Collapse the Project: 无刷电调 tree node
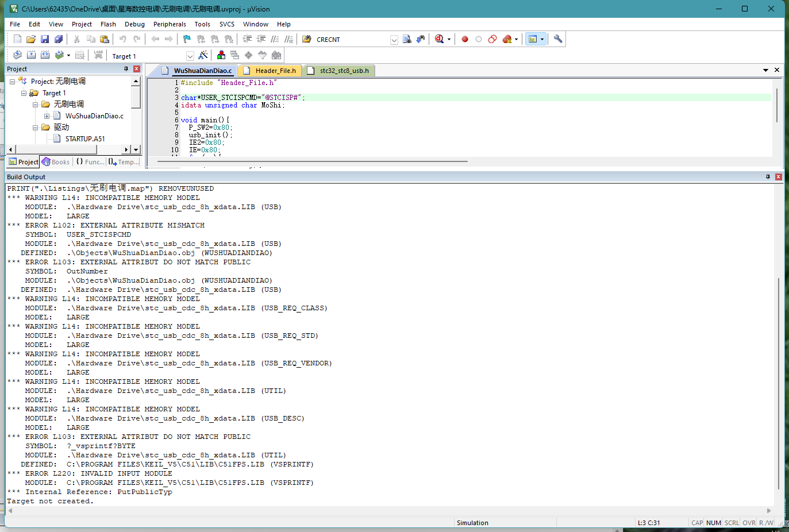789x532 pixels. click(12, 82)
